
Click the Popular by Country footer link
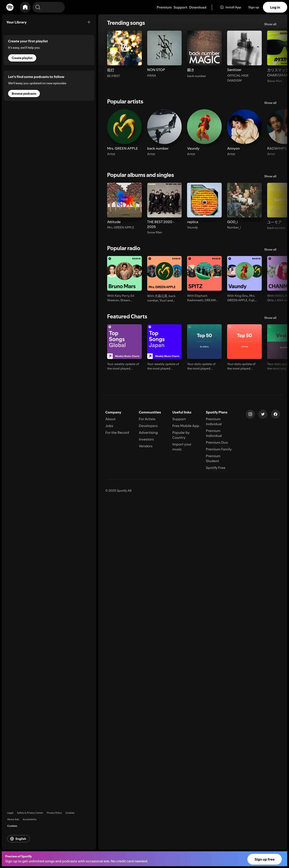181,435
